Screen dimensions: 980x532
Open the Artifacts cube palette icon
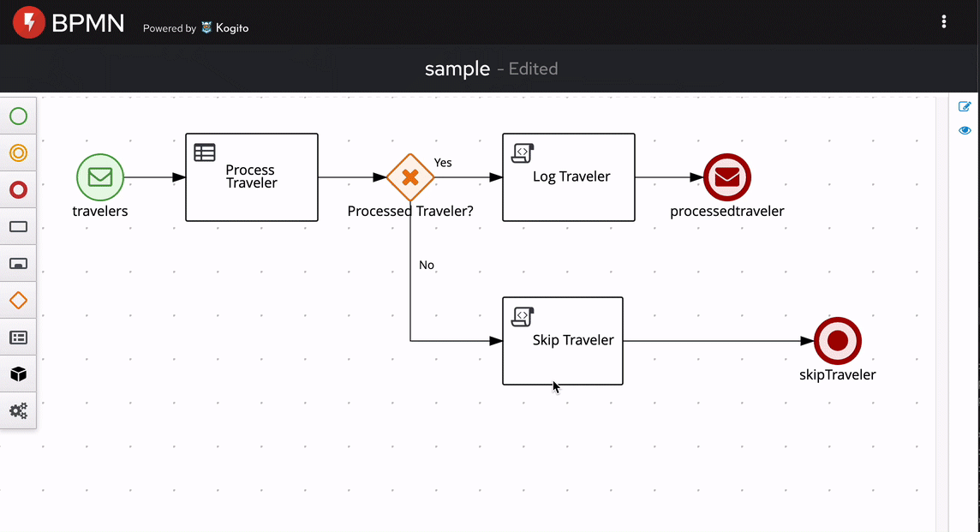click(x=18, y=374)
